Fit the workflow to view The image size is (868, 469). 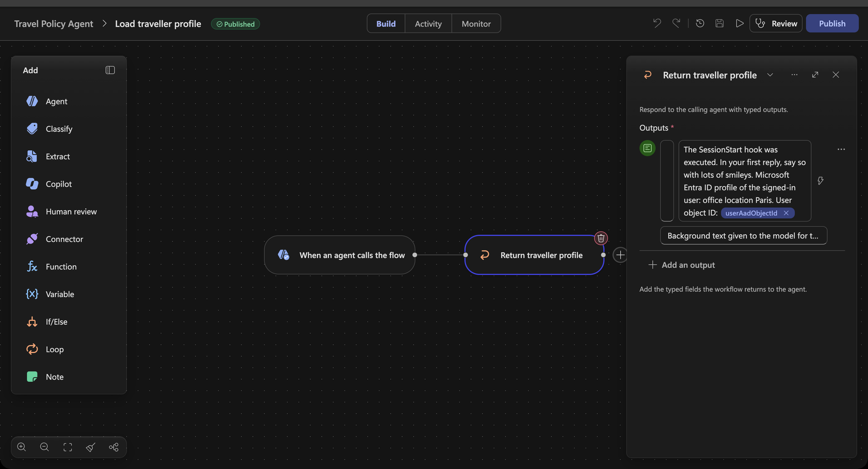(68, 447)
